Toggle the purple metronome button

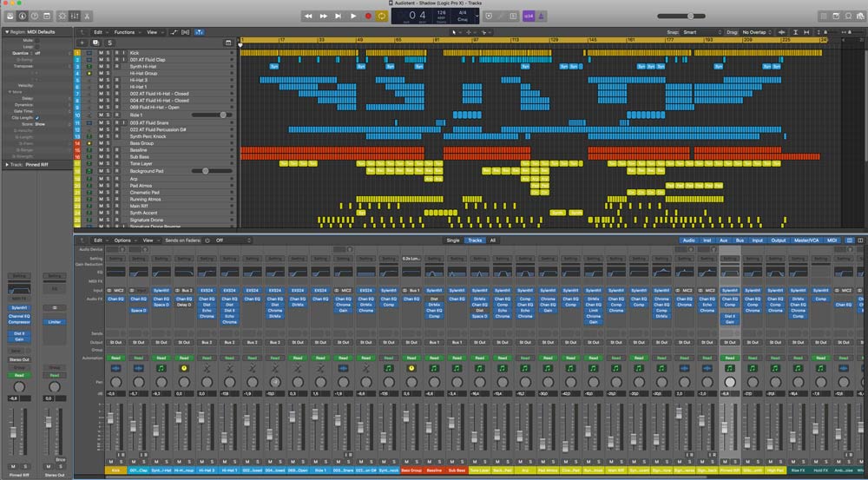542,16
